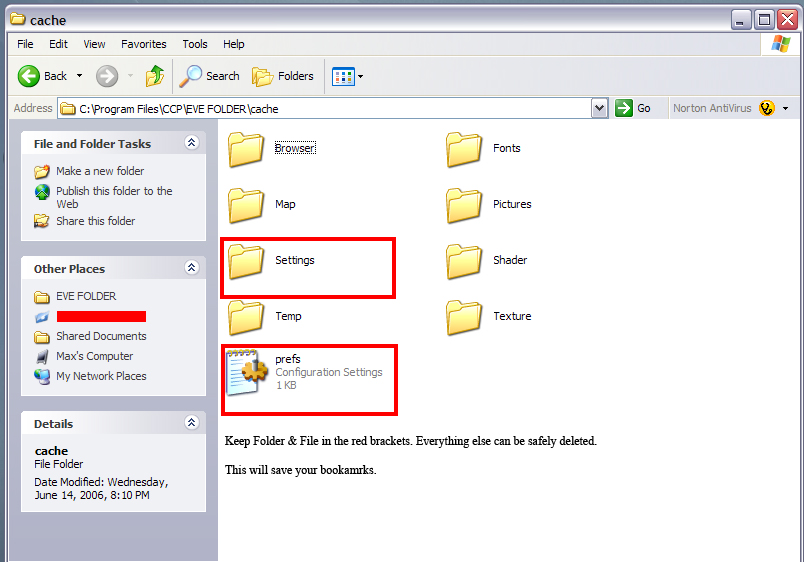Open the View menu

coord(94,44)
